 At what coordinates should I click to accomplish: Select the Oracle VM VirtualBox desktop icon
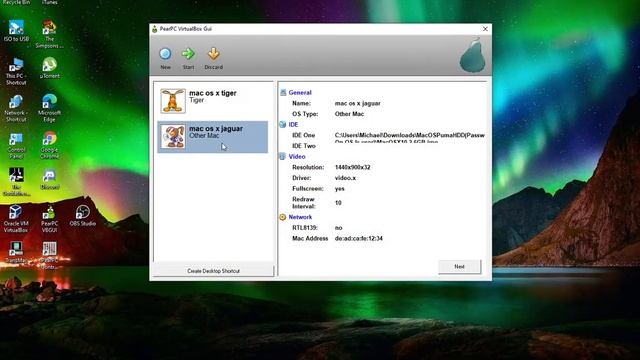[x=16, y=219]
